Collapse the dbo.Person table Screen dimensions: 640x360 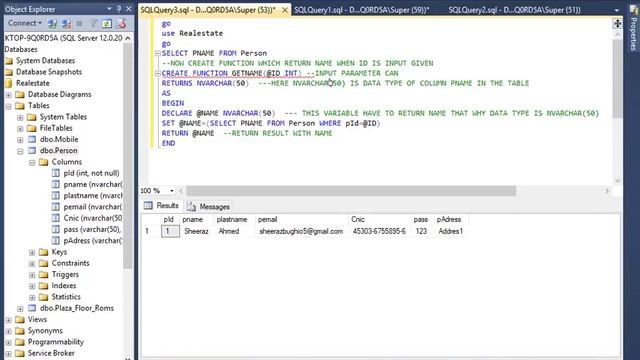click(20, 151)
